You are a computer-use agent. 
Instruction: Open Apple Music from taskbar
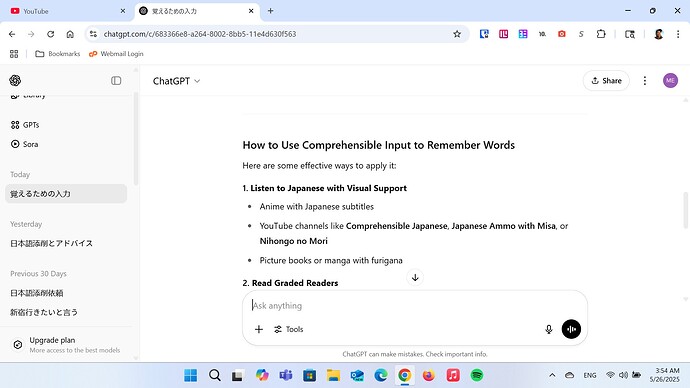point(453,375)
